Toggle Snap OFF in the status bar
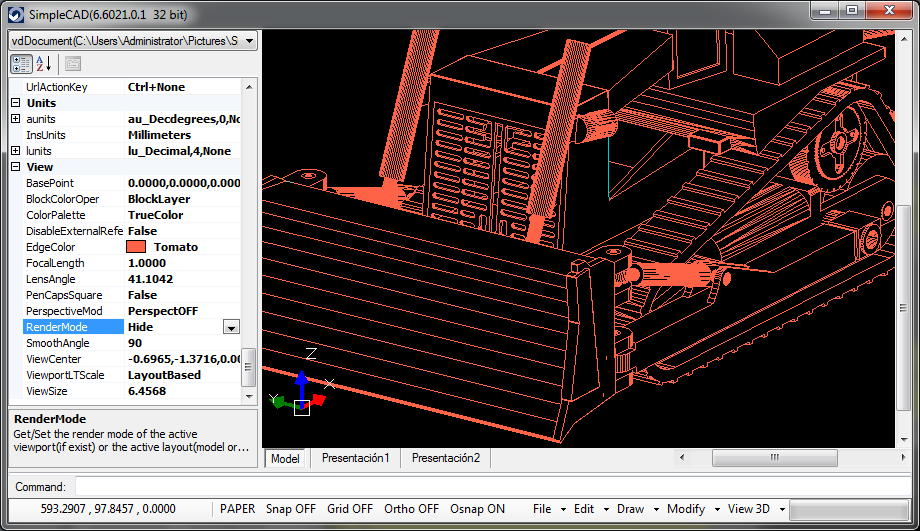920x531 pixels. click(290, 509)
